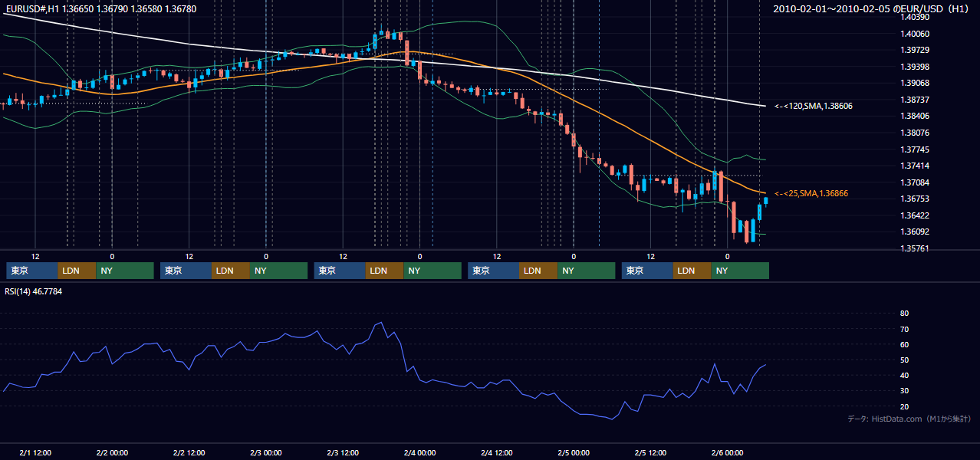Click price axis label 1.39398
Viewport: 980px width, 460px height.
(914, 67)
